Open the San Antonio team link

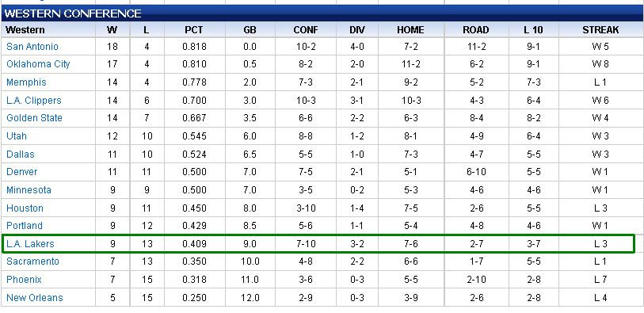coord(32,47)
